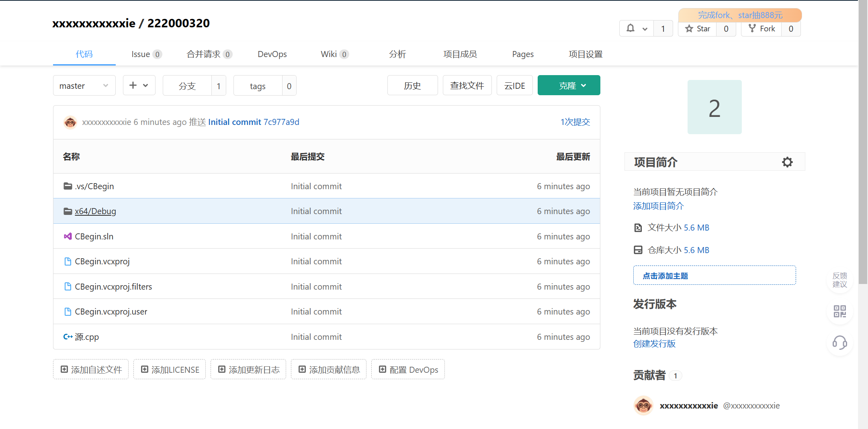Expand the green 克隆 clone dropdown

pos(569,86)
